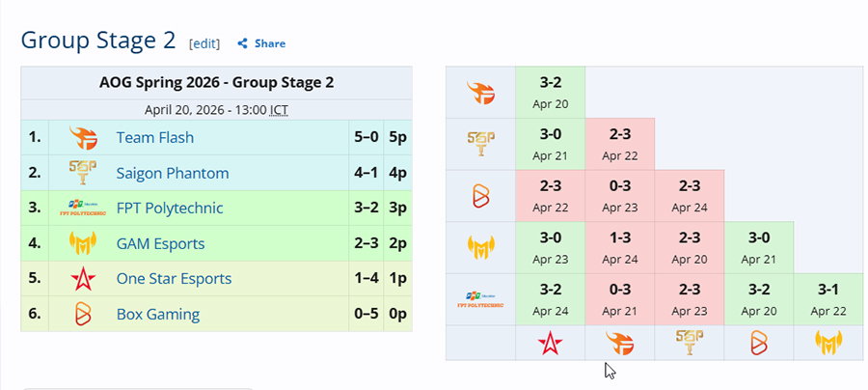Click the Box Gaming team name
The height and width of the screenshot is (390, 868).
point(157,314)
